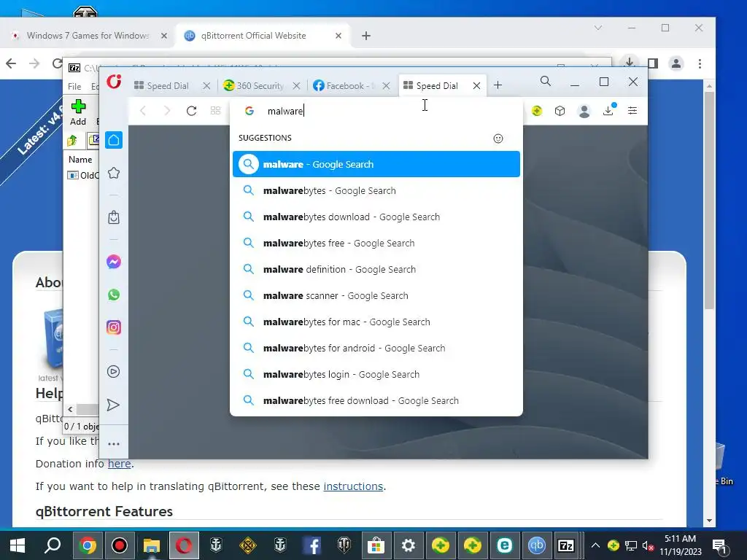Image resolution: width=747 pixels, height=560 pixels.
Task: Open Chrome downloads icon
Action: click(x=630, y=63)
